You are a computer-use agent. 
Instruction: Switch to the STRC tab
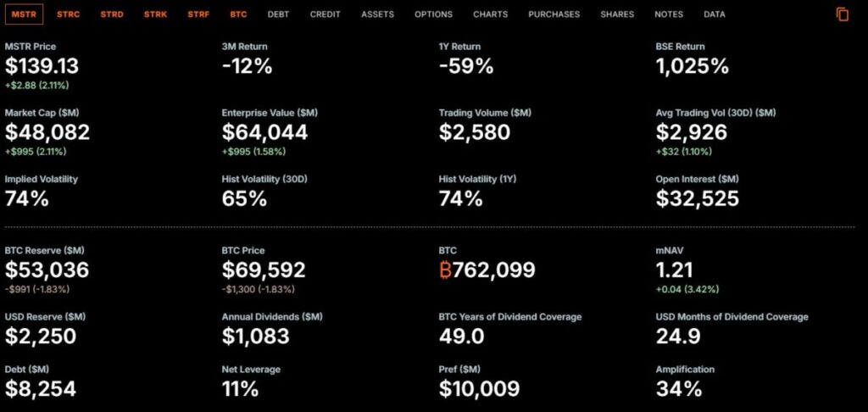pyautogui.click(x=68, y=14)
